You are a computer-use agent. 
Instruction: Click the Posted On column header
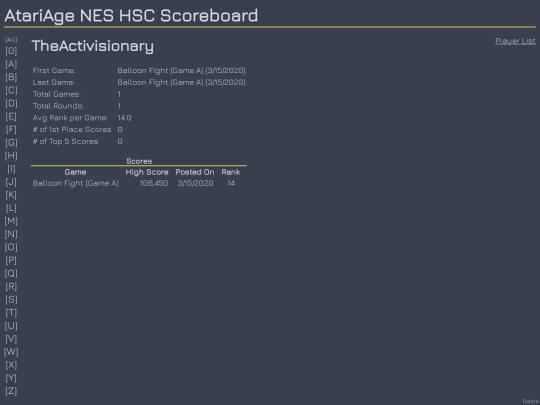195,172
